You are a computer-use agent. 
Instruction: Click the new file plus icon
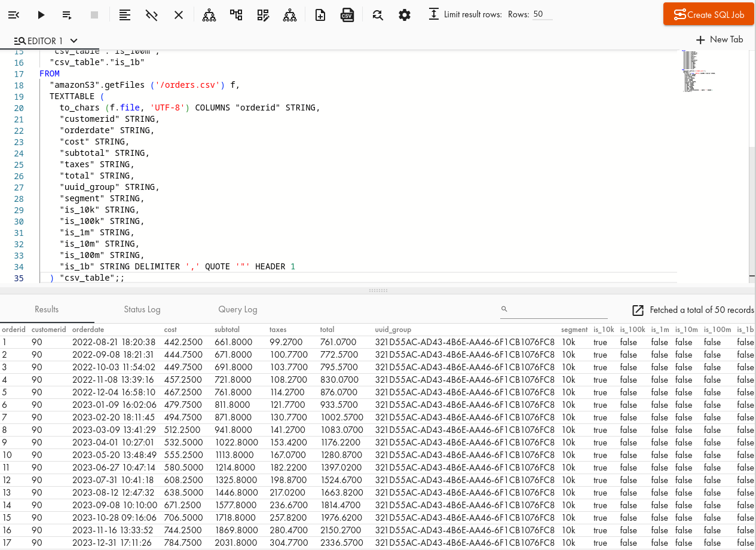point(320,15)
